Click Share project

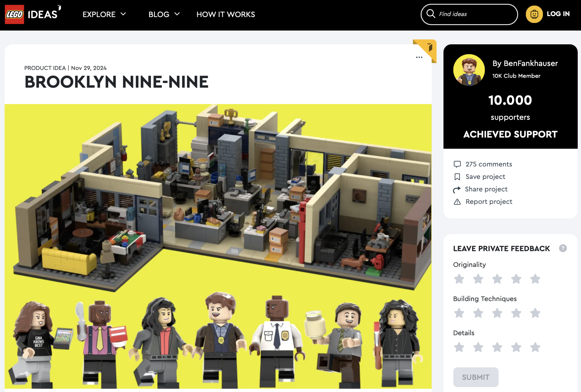click(x=486, y=189)
